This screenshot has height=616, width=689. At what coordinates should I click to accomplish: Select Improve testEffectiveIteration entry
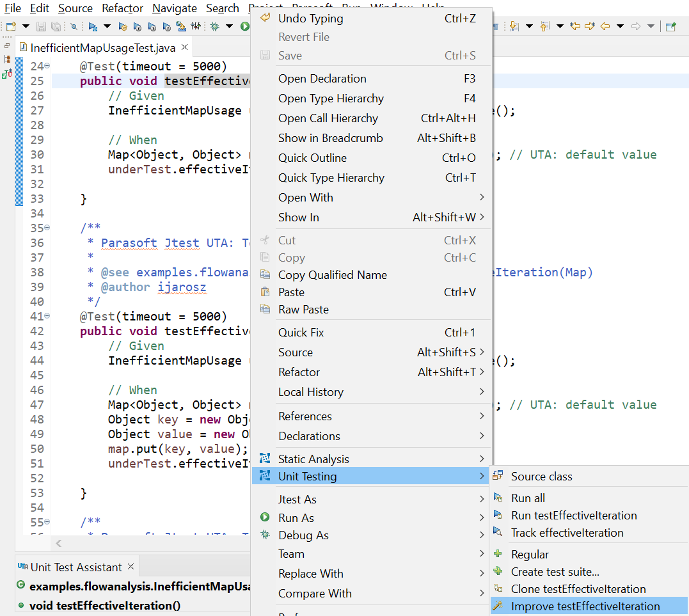pyautogui.click(x=590, y=606)
